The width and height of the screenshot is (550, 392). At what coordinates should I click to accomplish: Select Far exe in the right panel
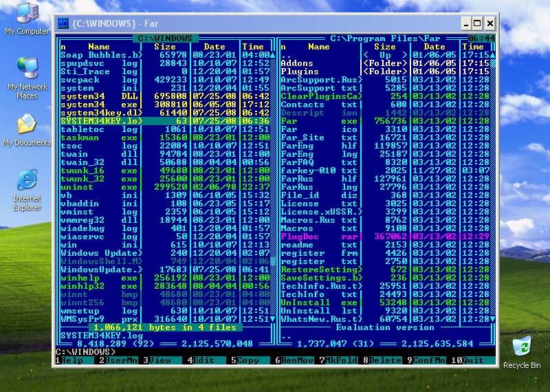(x=385, y=121)
